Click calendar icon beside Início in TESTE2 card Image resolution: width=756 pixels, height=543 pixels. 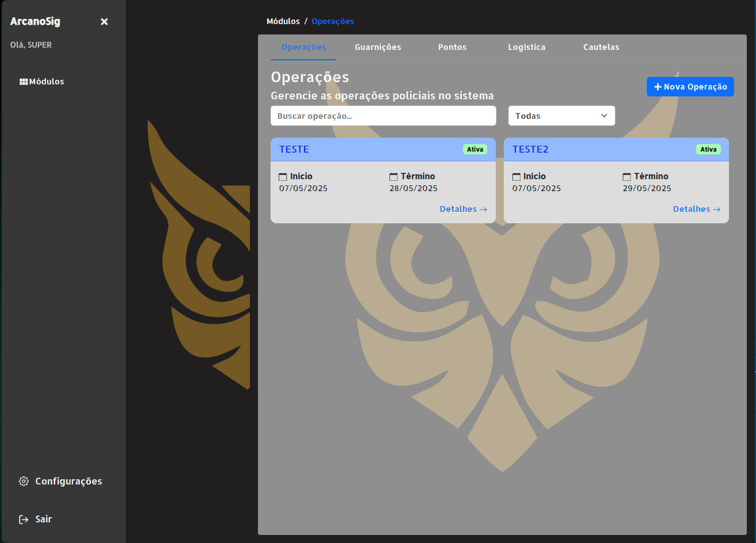point(516,177)
